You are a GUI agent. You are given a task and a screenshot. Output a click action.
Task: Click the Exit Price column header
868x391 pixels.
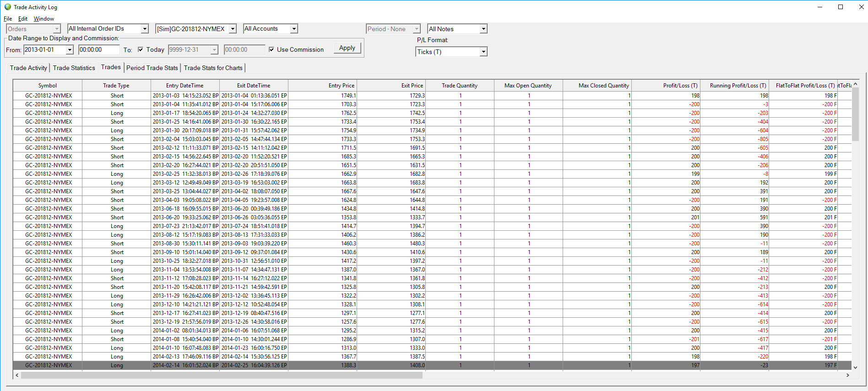coord(391,86)
